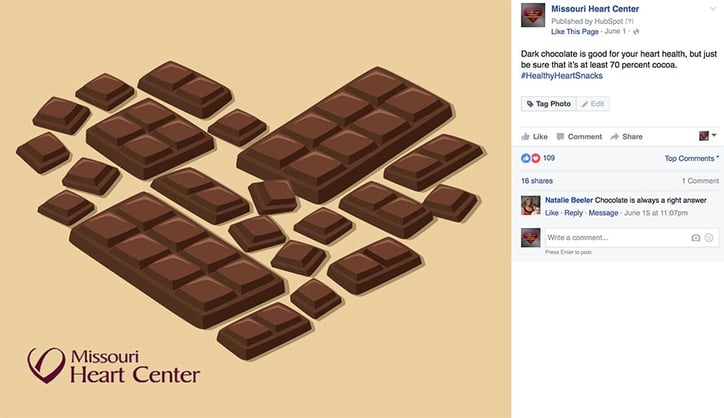724x418 pixels.
Task: Click the Comment speech bubble icon
Action: [560, 136]
